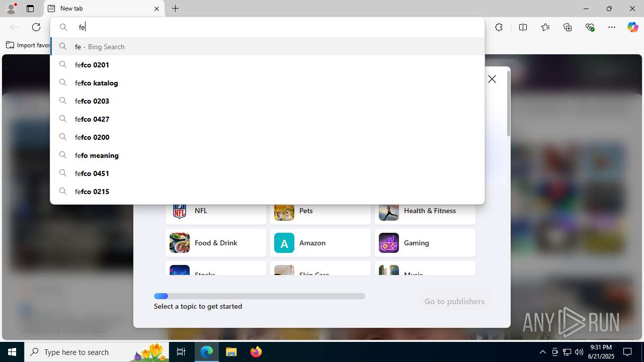Show hidden tray icons chevron
Screen dimensions: 644x362
click(542, 352)
